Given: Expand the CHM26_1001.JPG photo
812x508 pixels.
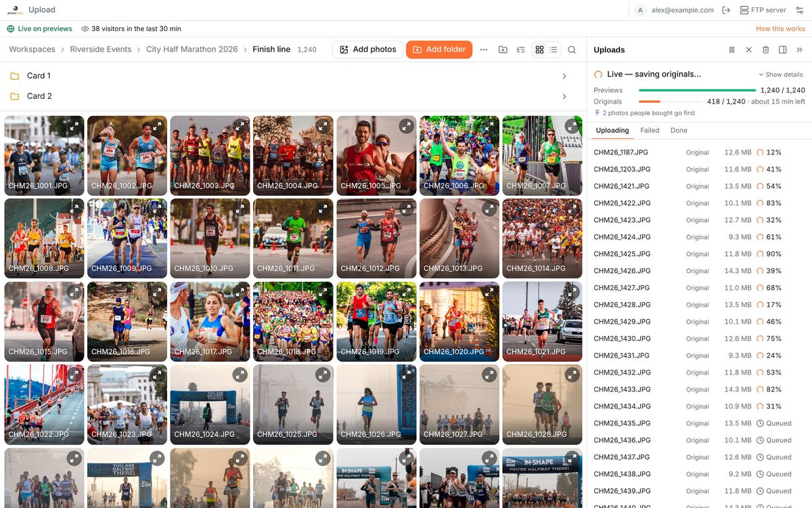Looking at the screenshot, I should tap(74, 126).
